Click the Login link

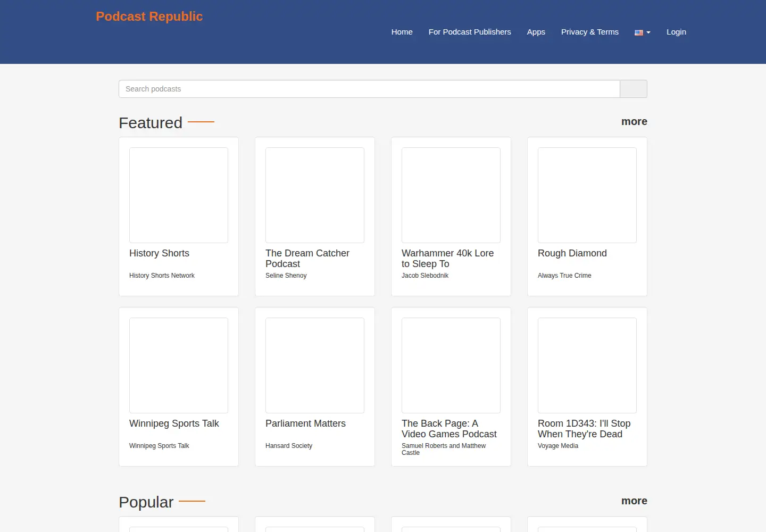676,32
